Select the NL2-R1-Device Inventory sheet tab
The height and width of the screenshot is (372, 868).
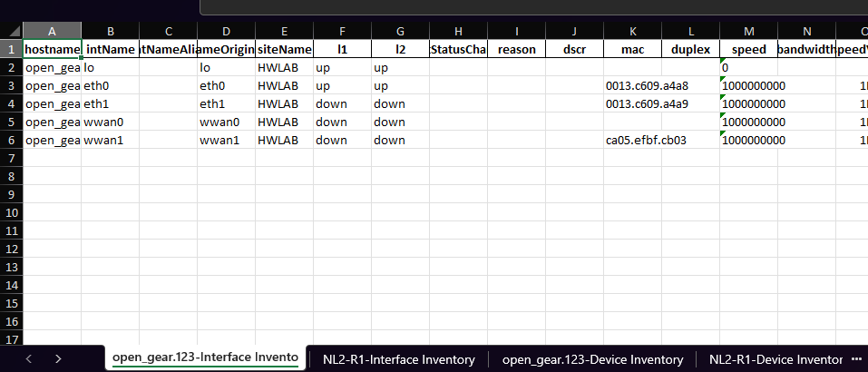[775, 359]
